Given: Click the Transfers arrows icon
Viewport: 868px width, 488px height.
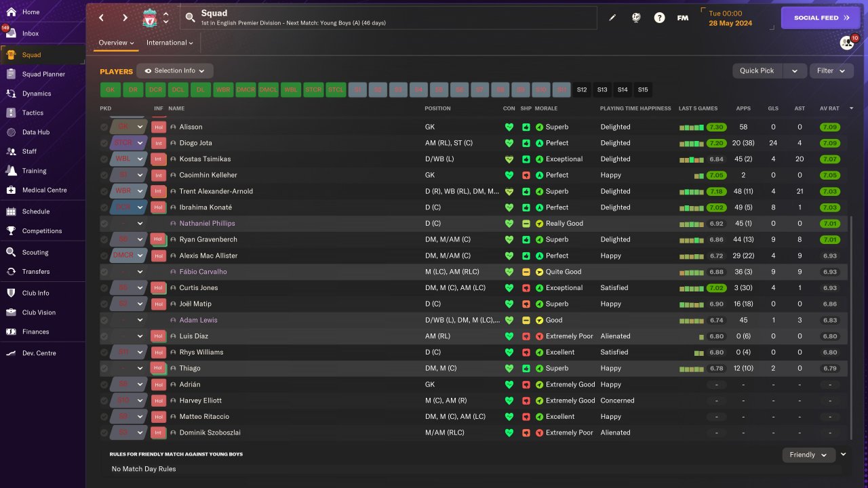Looking at the screenshot, I should pyautogui.click(x=11, y=271).
